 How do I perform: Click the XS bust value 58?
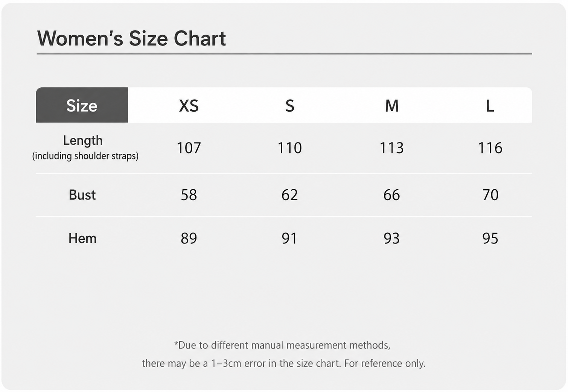click(189, 195)
